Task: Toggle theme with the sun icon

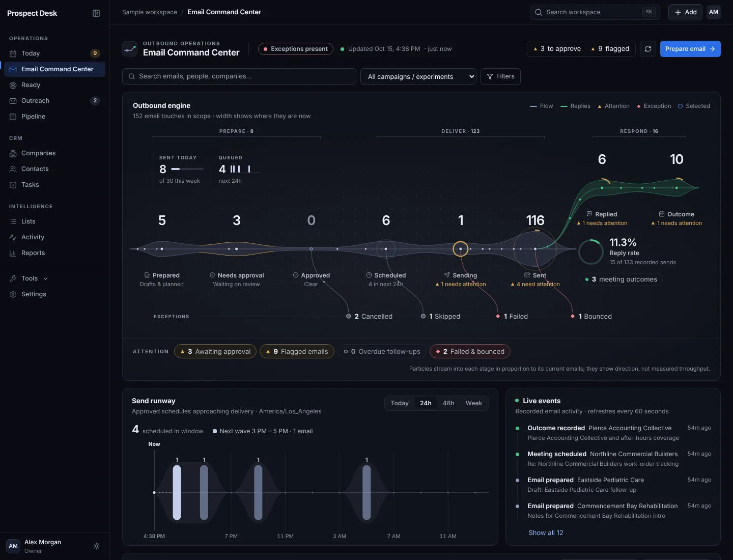Action: pyautogui.click(x=96, y=546)
